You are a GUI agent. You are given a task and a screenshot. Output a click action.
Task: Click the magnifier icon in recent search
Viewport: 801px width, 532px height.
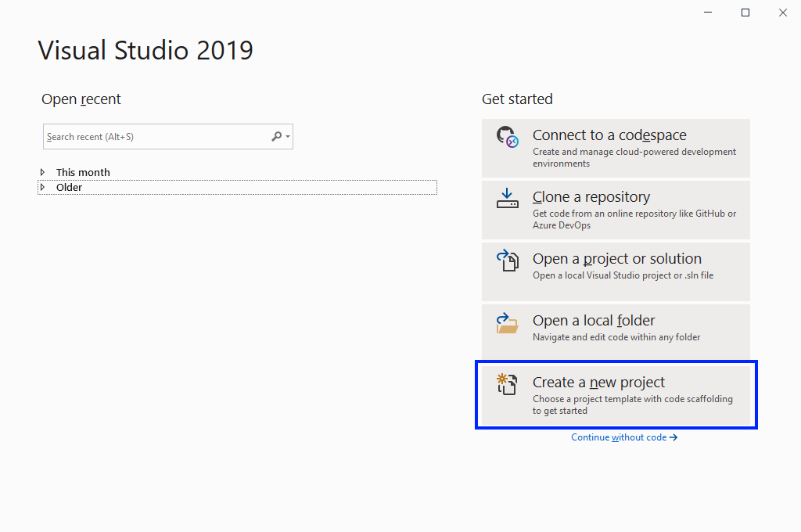(x=276, y=137)
